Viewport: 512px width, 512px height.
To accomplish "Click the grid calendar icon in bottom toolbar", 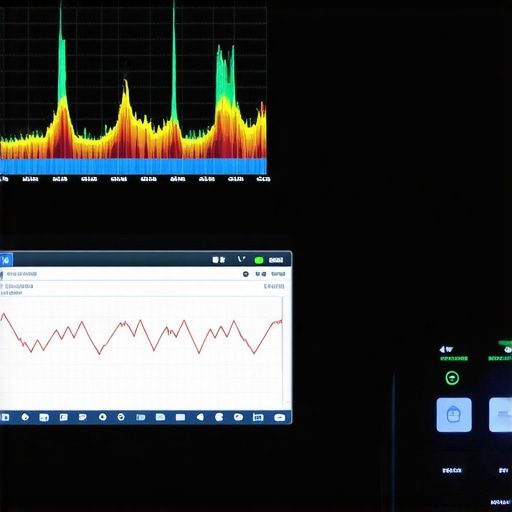I will (258, 417).
